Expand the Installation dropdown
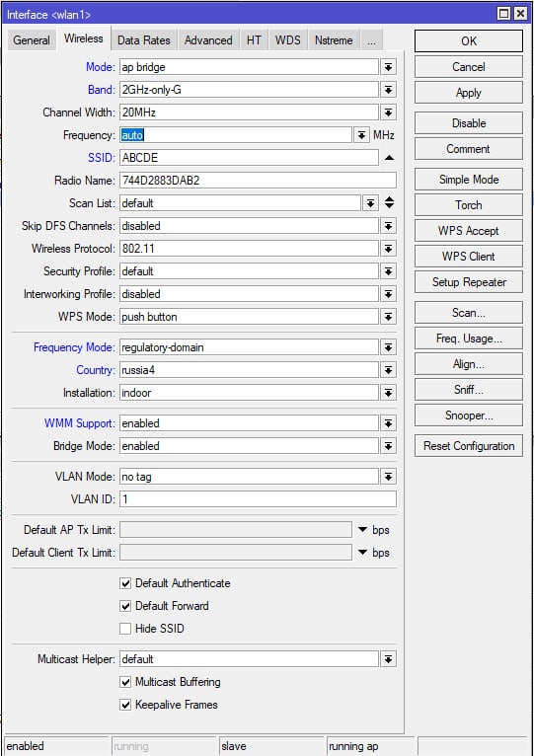Screen dimensions: 534x756 point(388,393)
